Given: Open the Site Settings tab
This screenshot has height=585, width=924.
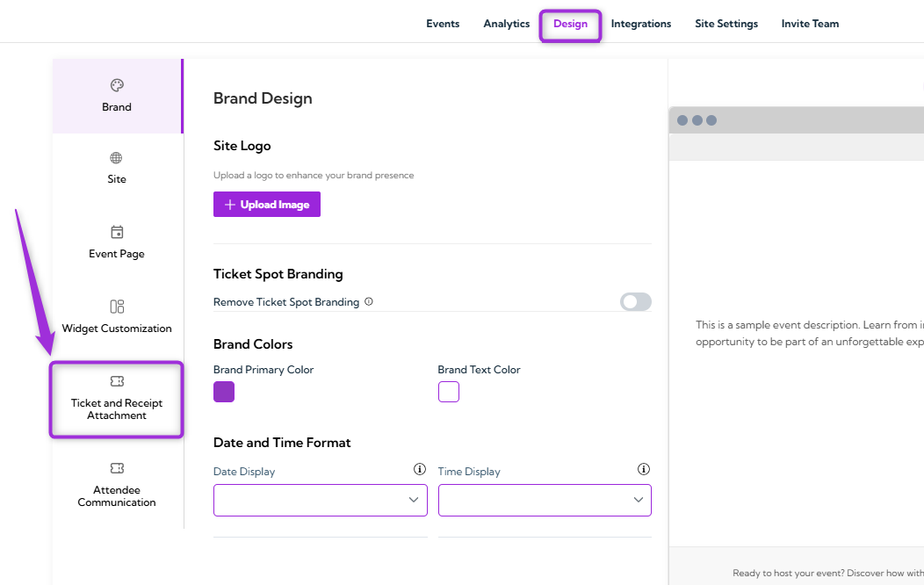Looking at the screenshot, I should tap(726, 24).
